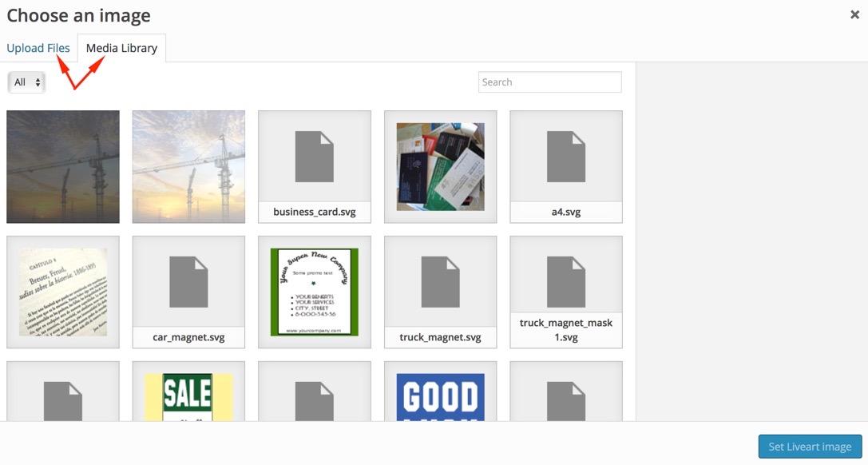868x465 pixels.
Task: Choose the blue GOOD sign thumbnail
Action: 440,395
